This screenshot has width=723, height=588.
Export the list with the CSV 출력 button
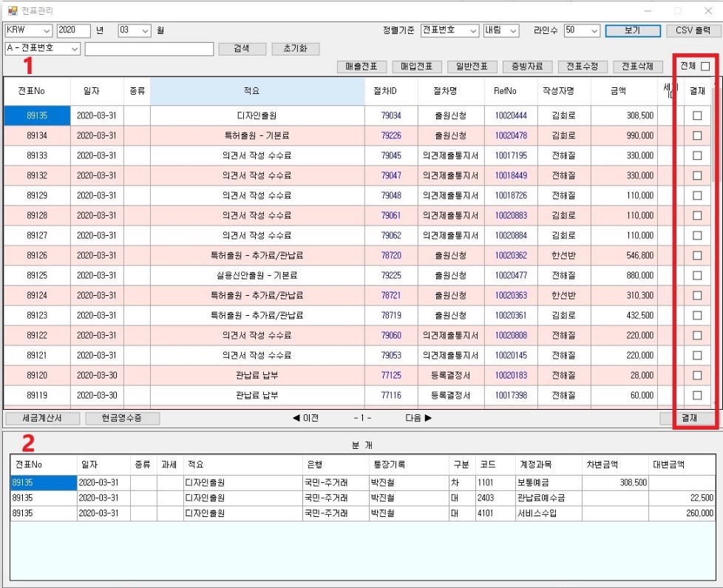tap(693, 30)
